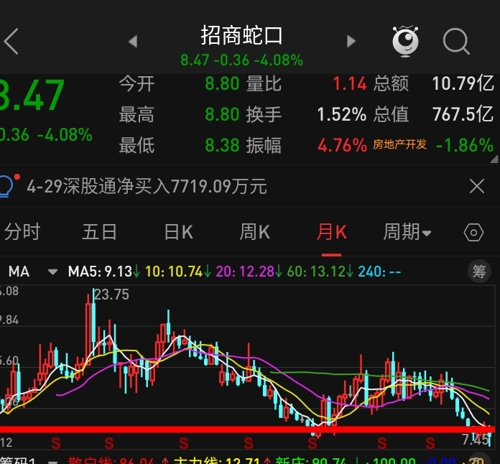Screen dimensions: 500x464
Task: Open the hexagon chart settings icon
Action: coord(473,233)
